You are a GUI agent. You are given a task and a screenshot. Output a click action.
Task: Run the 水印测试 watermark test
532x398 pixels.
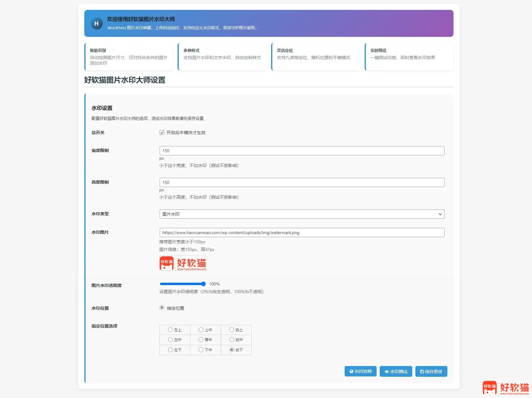tap(396, 371)
